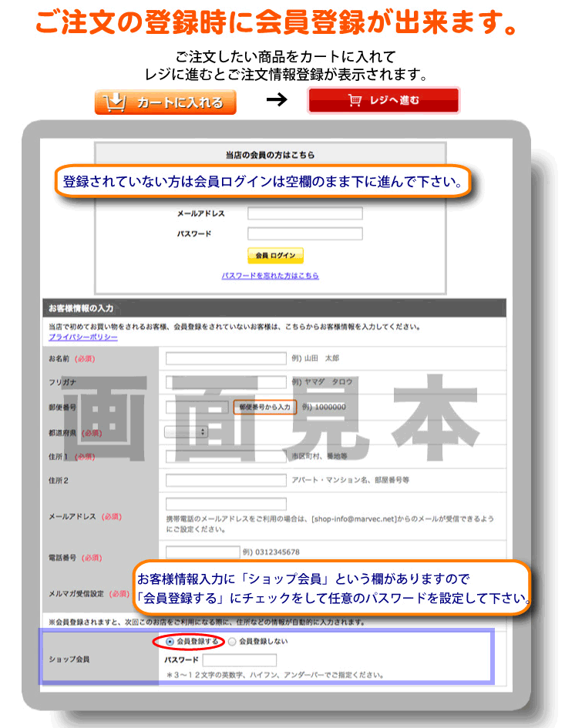The width and height of the screenshot is (565, 728).
Task: Click the cart icon on カートに入れる button
Action: [x=114, y=102]
